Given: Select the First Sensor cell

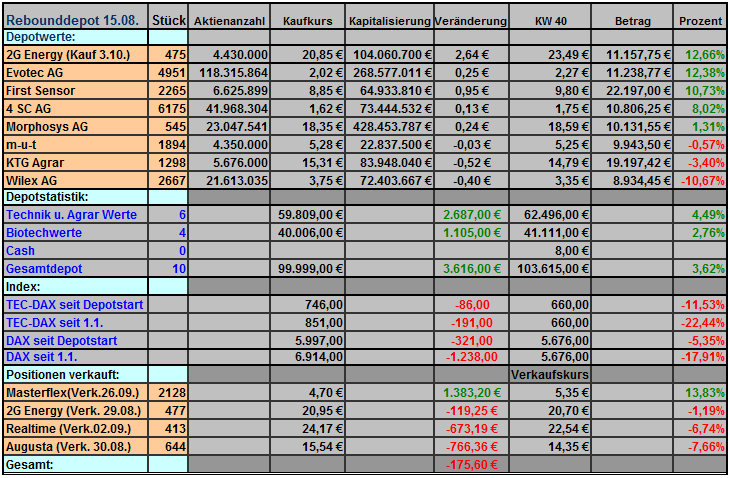Looking at the screenshot, I should (75, 90).
